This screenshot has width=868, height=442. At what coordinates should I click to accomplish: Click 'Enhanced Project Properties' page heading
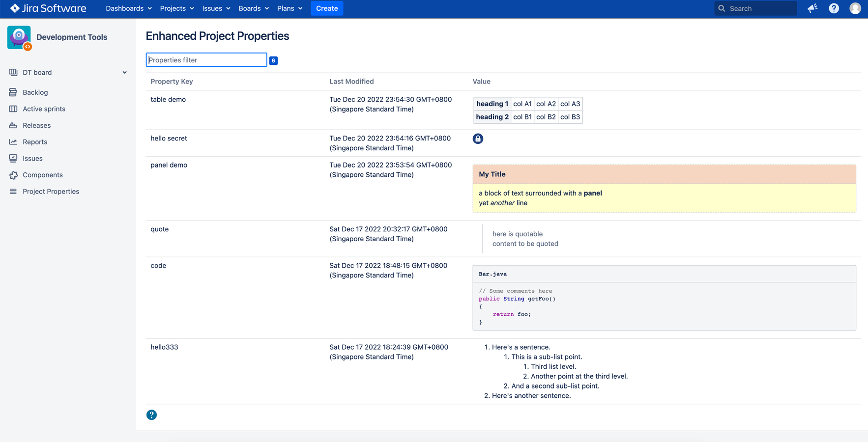217,36
